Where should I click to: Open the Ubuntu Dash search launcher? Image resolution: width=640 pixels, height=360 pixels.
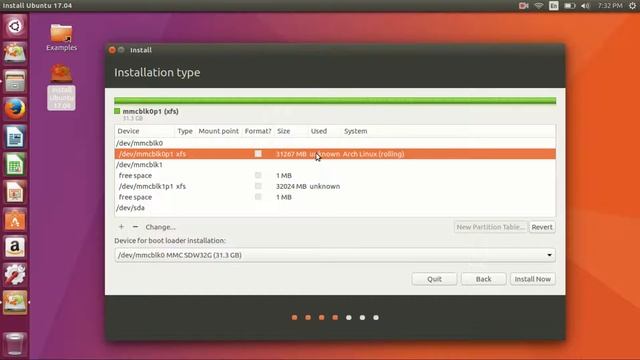coord(15,27)
